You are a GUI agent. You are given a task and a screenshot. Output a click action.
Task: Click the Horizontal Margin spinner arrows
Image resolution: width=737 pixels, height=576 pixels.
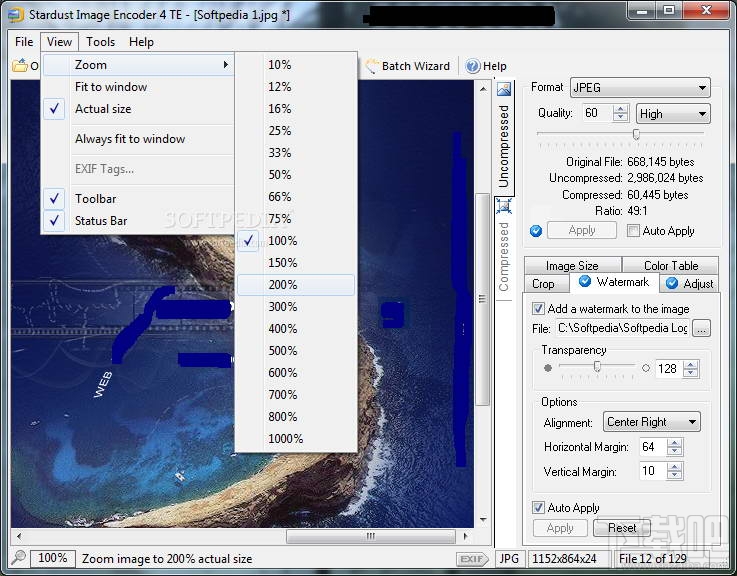674,447
